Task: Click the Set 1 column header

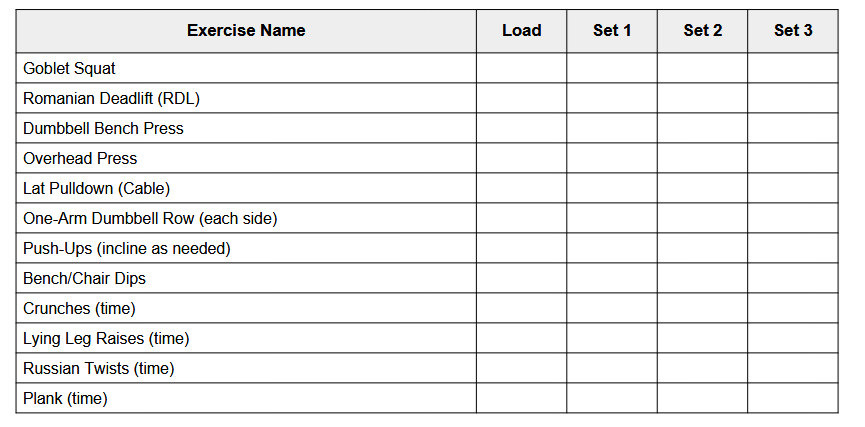Action: 612,31
